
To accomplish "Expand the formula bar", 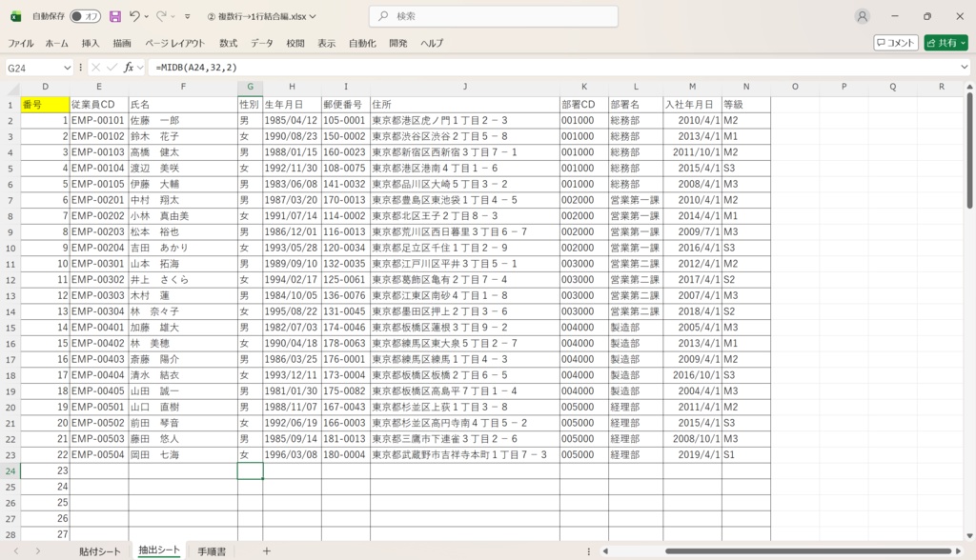I will 965,68.
